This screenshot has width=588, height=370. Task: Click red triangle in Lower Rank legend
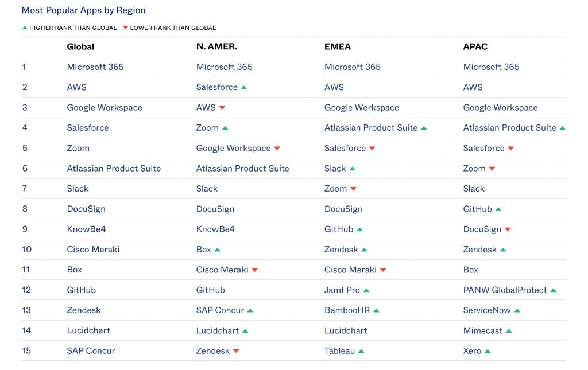click(x=126, y=28)
